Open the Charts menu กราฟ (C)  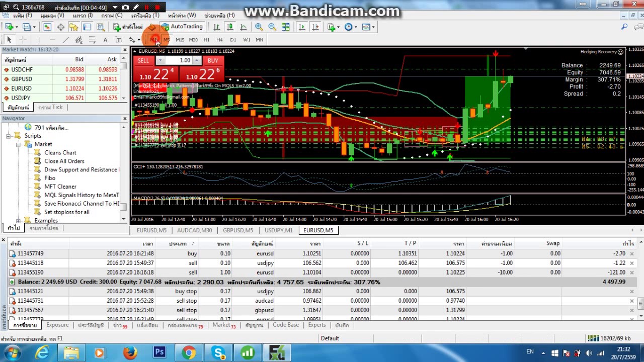pos(112,16)
